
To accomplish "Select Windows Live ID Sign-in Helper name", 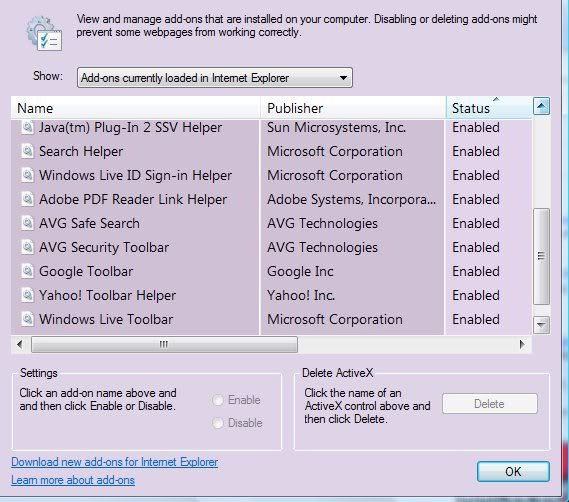I will click(x=135, y=175).
